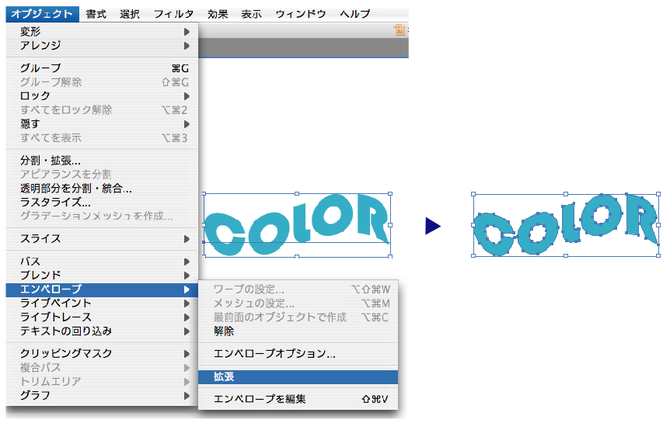Click エンベロープを編集 in submenu
670x423 pixels.
click(260, 399)
